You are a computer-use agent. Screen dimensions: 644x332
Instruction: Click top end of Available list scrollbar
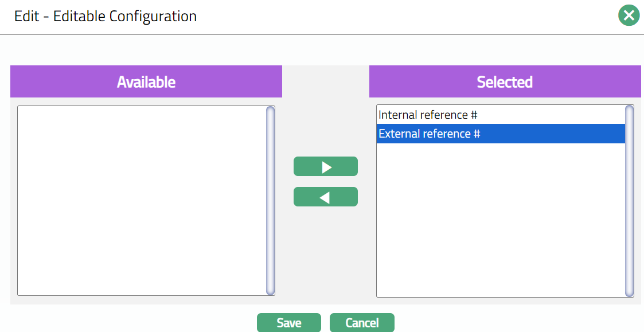pos(271,110)
